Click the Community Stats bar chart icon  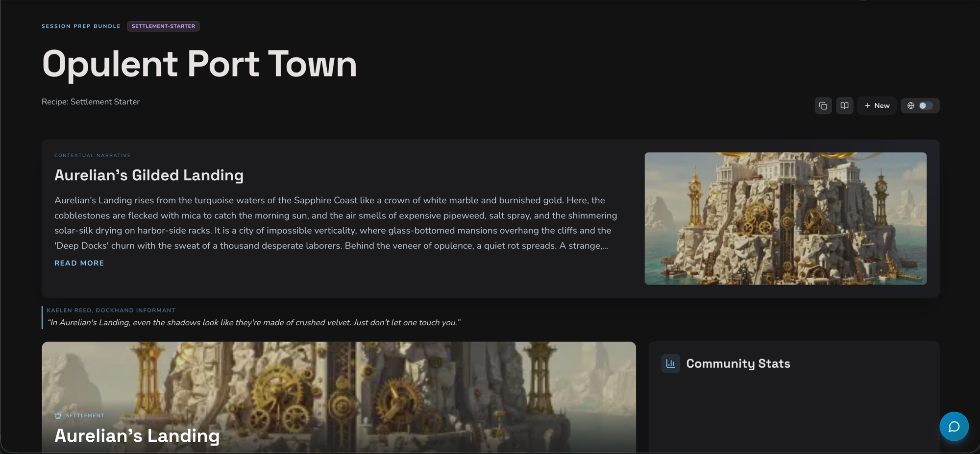(670, 363)
